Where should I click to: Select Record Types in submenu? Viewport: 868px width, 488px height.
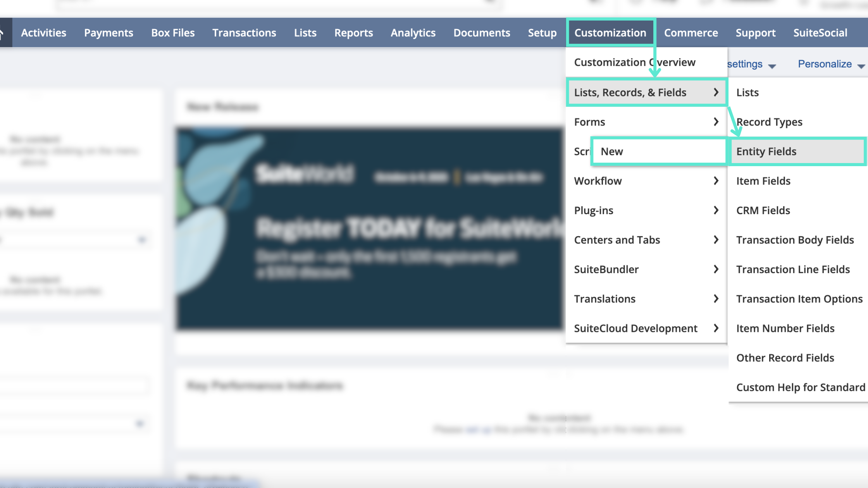(798, 122)
